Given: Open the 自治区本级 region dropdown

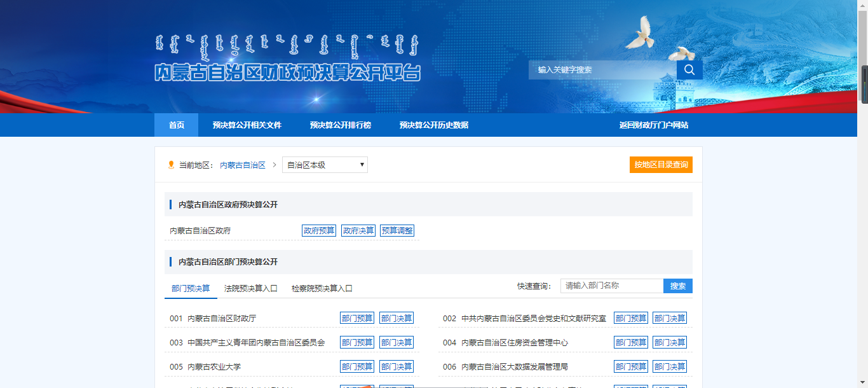Looking at the screenshot, I should [325, 165].
